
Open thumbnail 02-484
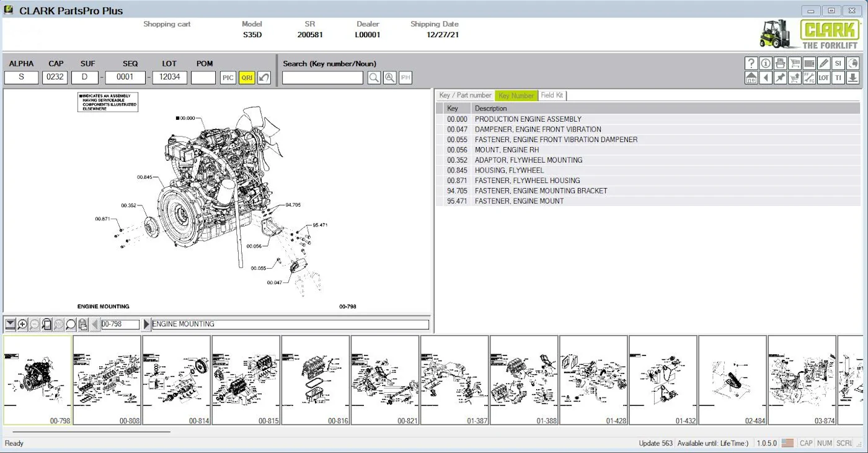732,380
